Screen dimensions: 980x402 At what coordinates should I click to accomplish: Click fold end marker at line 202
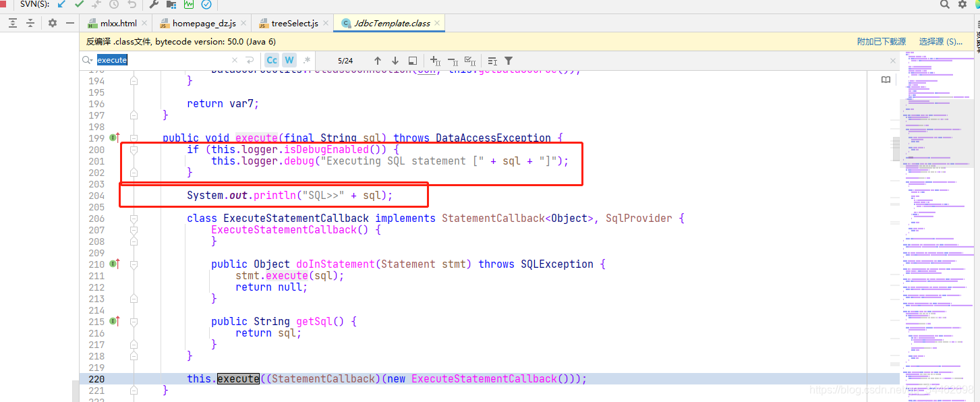tap(134, 173)
